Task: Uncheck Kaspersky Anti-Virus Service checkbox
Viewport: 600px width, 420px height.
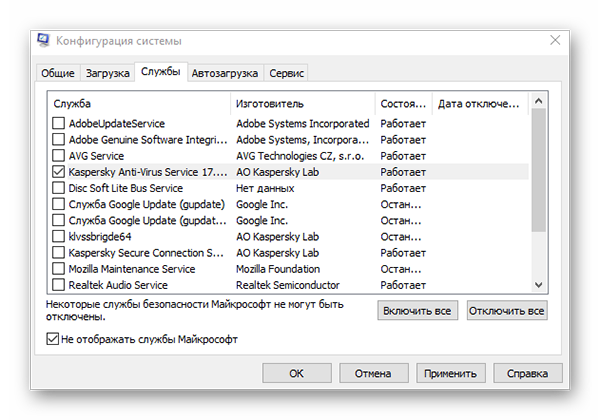Action: pos(58,172)
